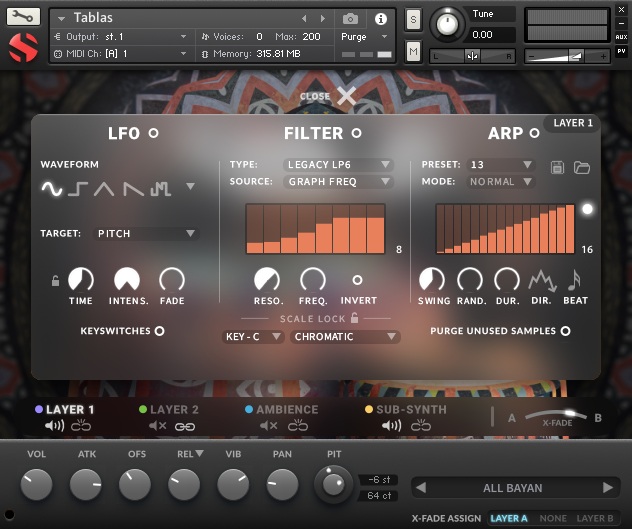Assign X-Fade to NONE
The image size is (632, 529).
(553, 518)
